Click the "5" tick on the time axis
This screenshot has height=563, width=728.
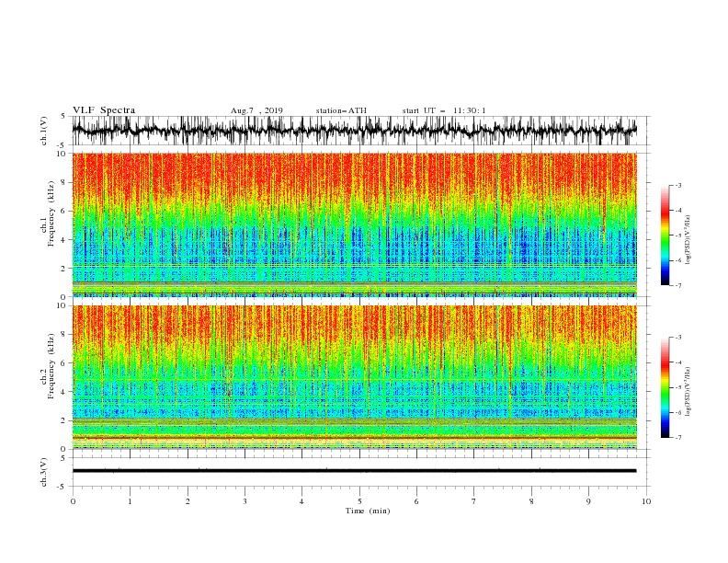(359, 501)
